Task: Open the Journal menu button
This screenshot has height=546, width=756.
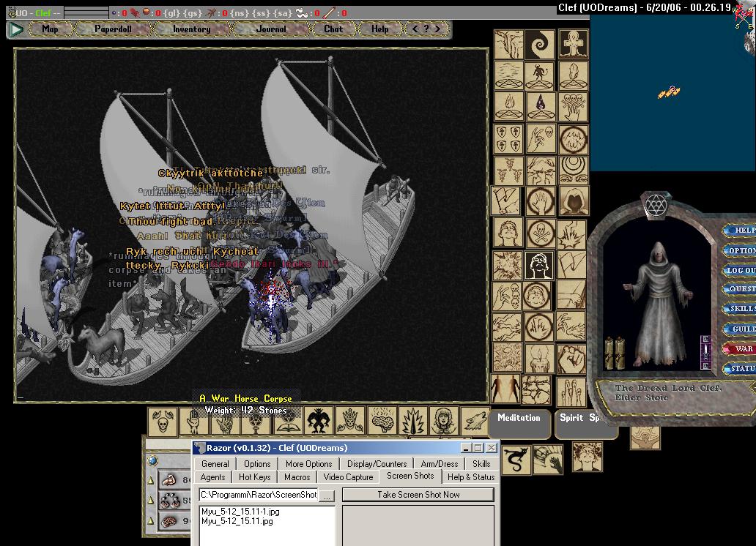Action: coord(270,29)
